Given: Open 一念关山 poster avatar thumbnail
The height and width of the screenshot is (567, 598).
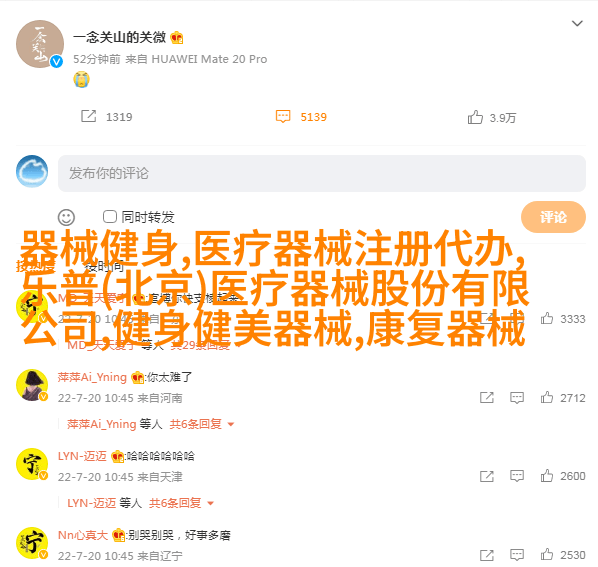Looking at the screenshot, I should [40, 44].
